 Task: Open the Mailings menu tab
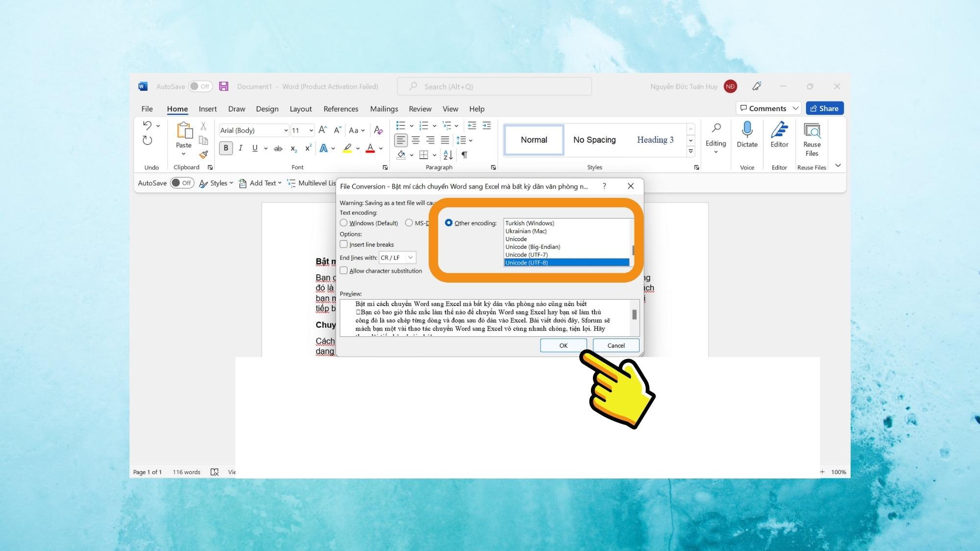click(x=383, y=108)
